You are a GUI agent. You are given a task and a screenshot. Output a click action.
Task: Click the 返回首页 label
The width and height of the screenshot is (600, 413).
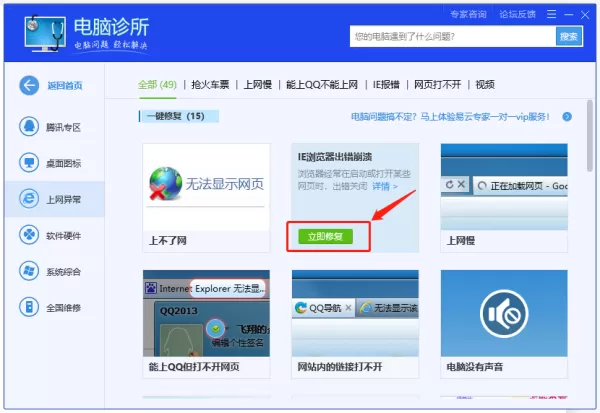(x=65, y=85)
